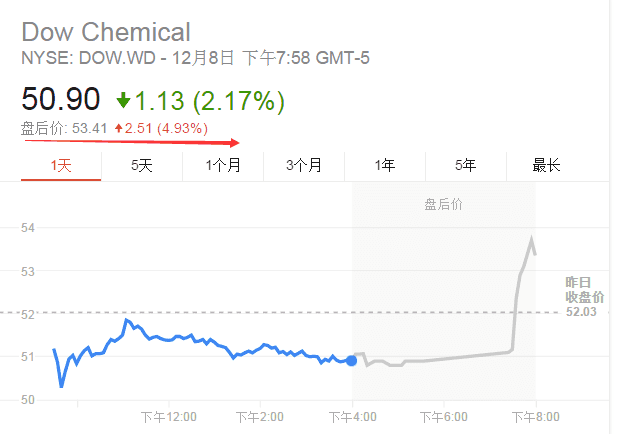Image resolution: width=626 pixels, height=434 pixels.
Task: Select the 1天 time range tab
Action: click(x=61, y=166)
